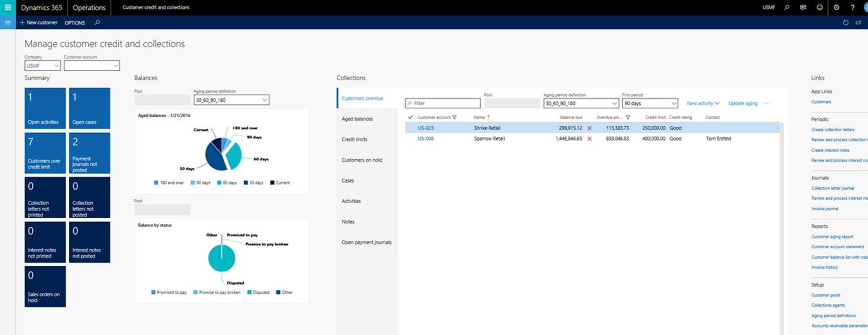The height and width of the screenshot is (335, 868).
Task: Open the Open activities tile
Action: click(45, 108)
